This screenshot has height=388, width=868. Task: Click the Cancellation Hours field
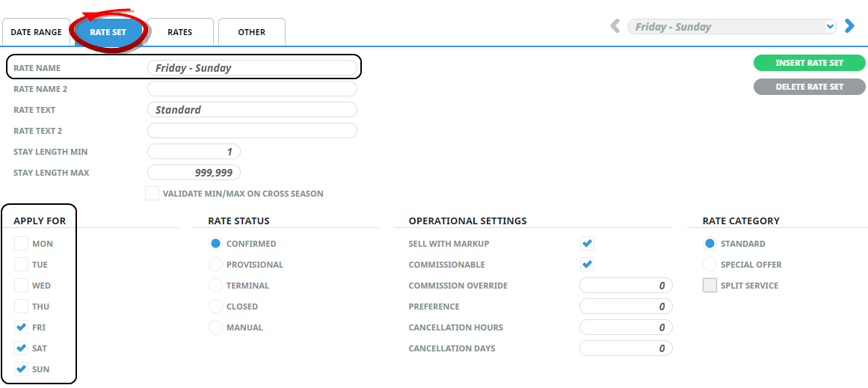[x=626, y=327]
